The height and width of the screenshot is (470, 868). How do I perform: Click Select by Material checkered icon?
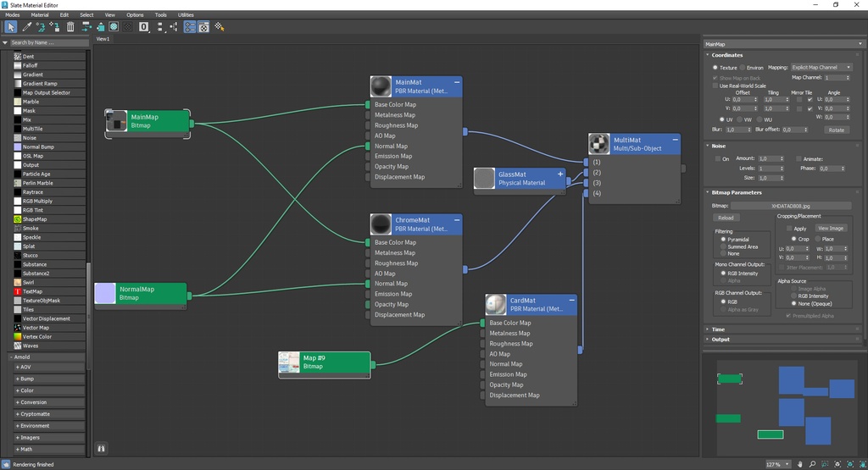[x=220, y=27]
